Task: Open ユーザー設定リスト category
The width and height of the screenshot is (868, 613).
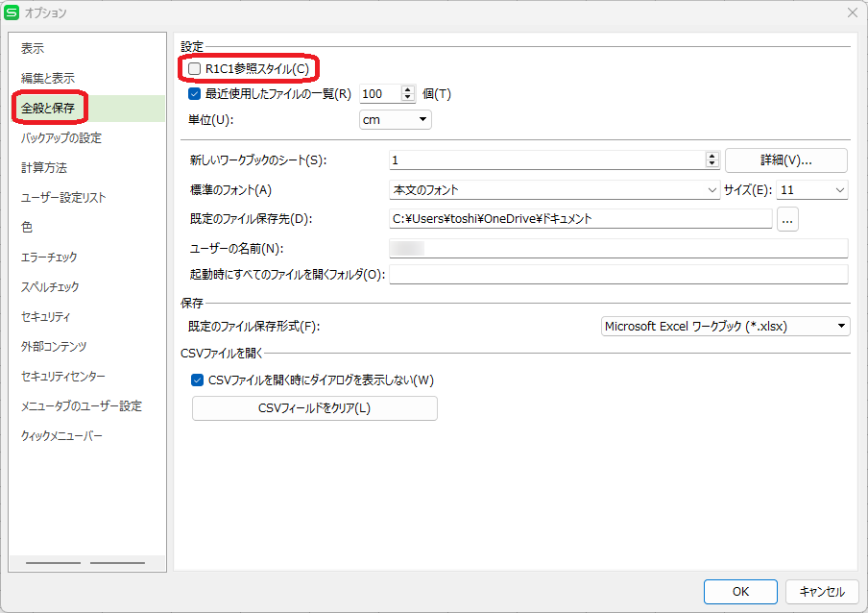Action: click(x=63, y=198)
